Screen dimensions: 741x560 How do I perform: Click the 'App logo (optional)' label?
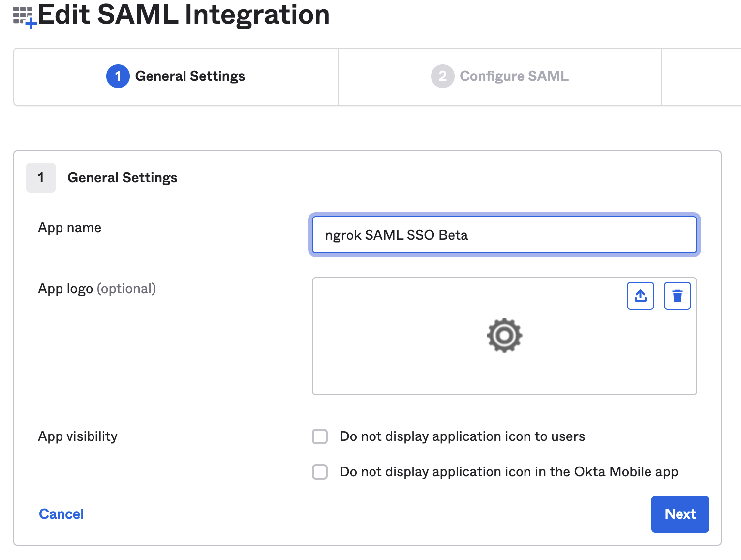97,289
